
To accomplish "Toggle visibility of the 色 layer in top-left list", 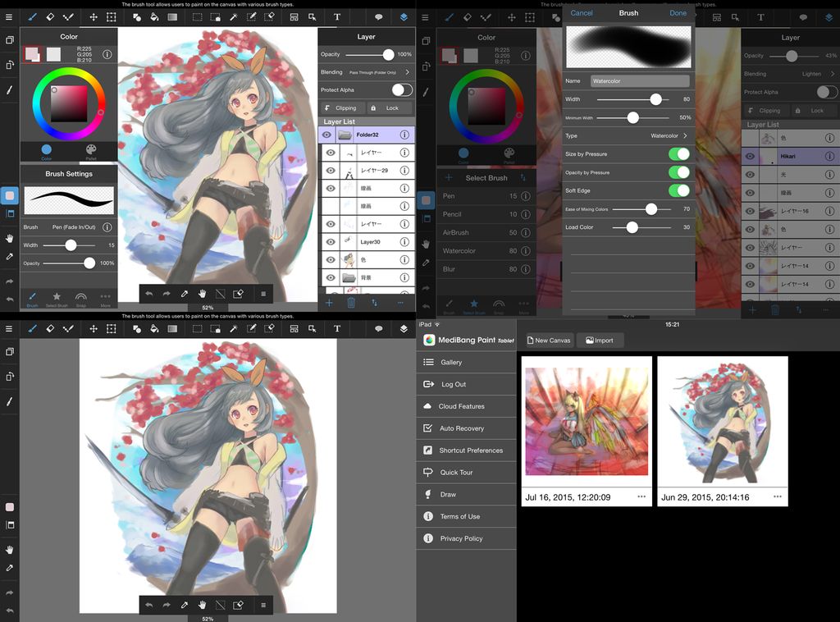I will (331, 260).
